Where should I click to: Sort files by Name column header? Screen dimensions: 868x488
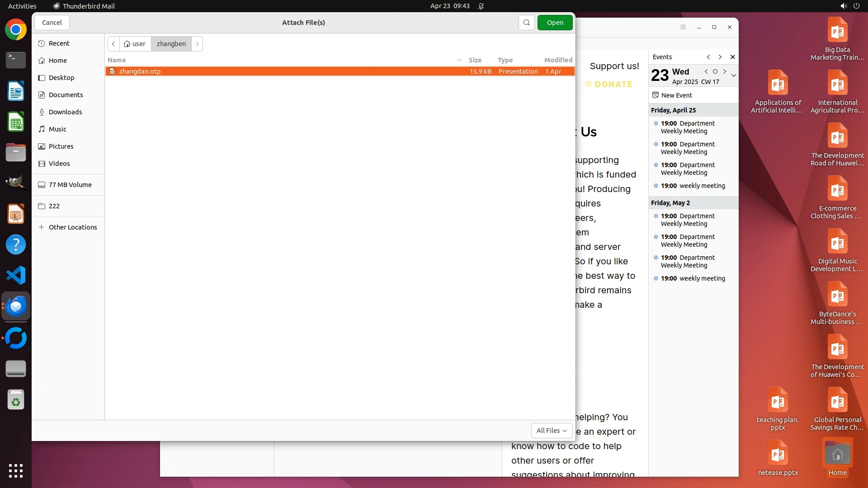tap(117, 60)
